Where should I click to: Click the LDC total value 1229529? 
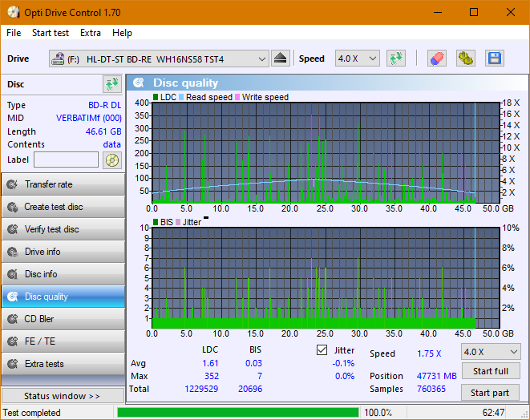[201, 389]
